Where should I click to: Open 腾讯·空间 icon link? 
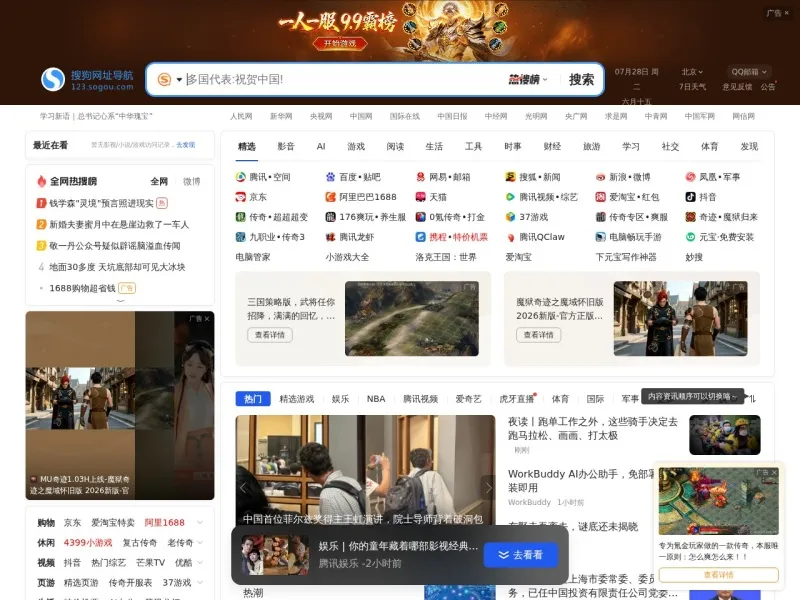point(240,177)
